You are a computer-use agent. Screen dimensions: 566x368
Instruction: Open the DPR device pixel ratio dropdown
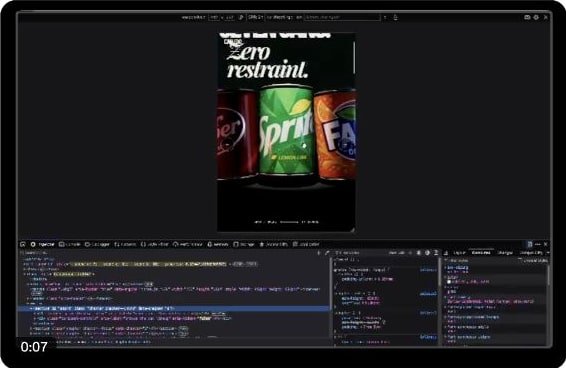click(256, 17)
